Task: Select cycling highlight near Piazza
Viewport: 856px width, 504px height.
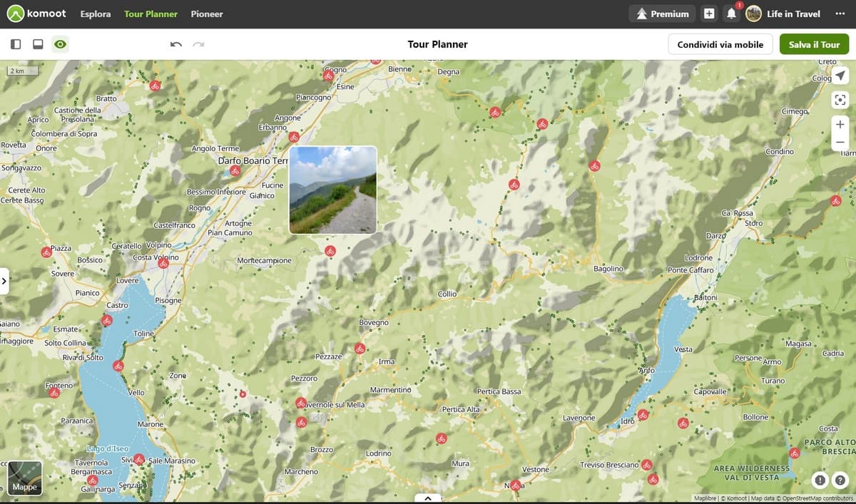Action: (46, 252)
